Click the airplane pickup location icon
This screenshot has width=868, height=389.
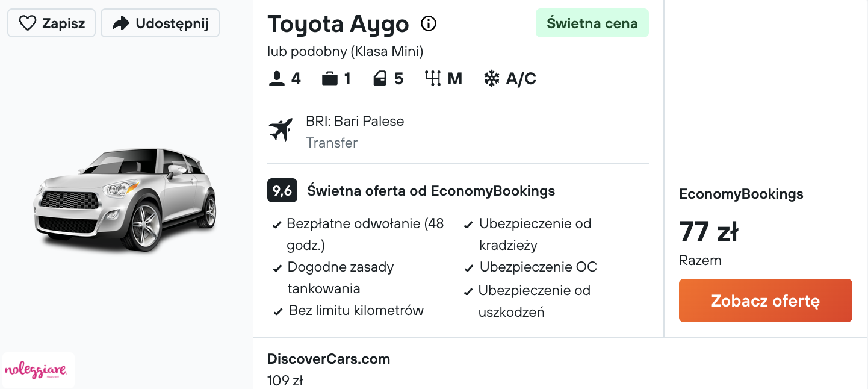click(281, 130)
